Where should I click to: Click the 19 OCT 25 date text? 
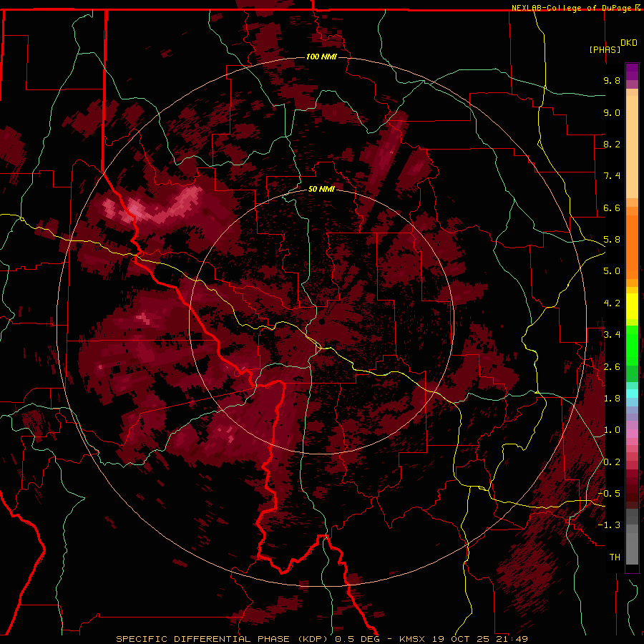click(x=459, y=639)
